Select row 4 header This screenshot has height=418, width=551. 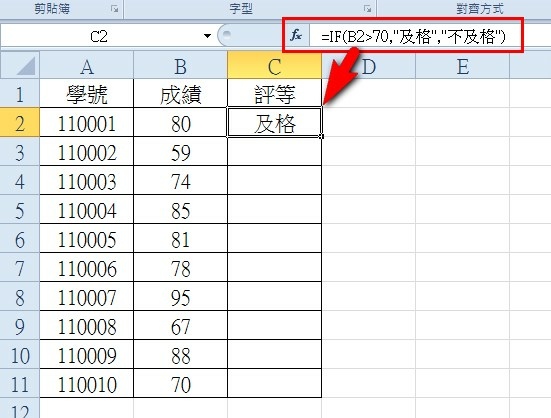point(20,180)
